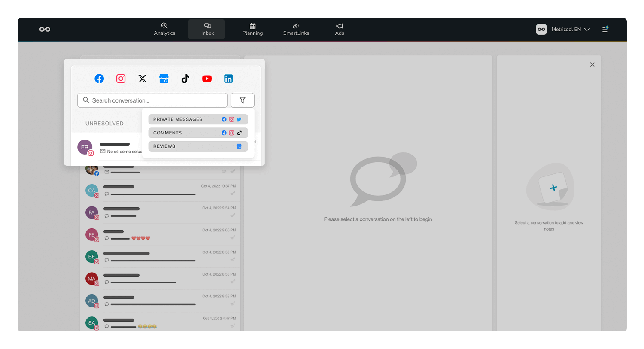Open the FR conversation

(x=109, y=148)
